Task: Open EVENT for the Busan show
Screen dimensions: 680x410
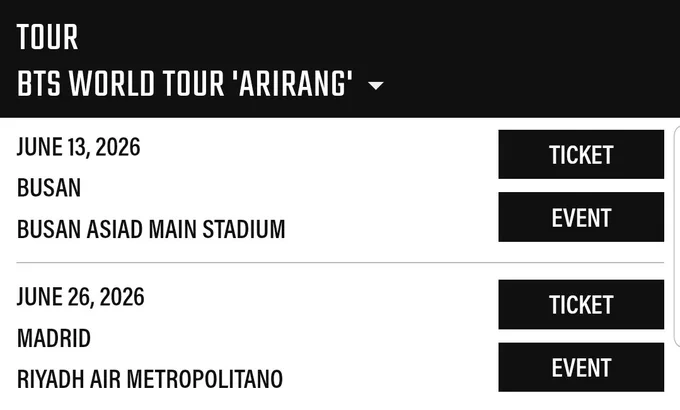Action: click(581, 217)
